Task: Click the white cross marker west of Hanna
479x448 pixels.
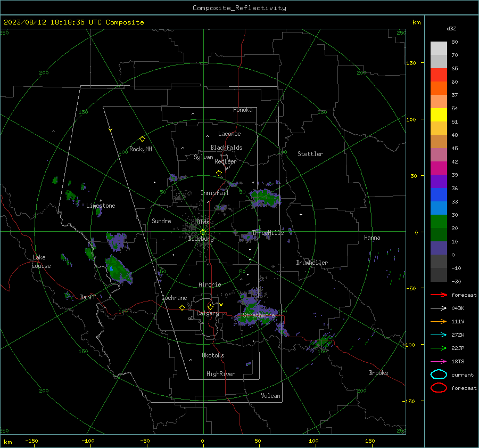Action: [x=301, y=214]
